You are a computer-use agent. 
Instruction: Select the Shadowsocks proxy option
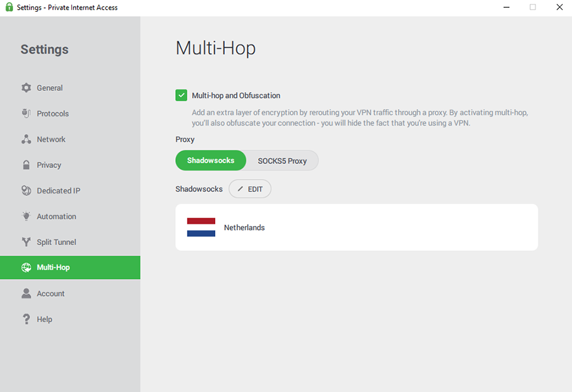(210, 161)
